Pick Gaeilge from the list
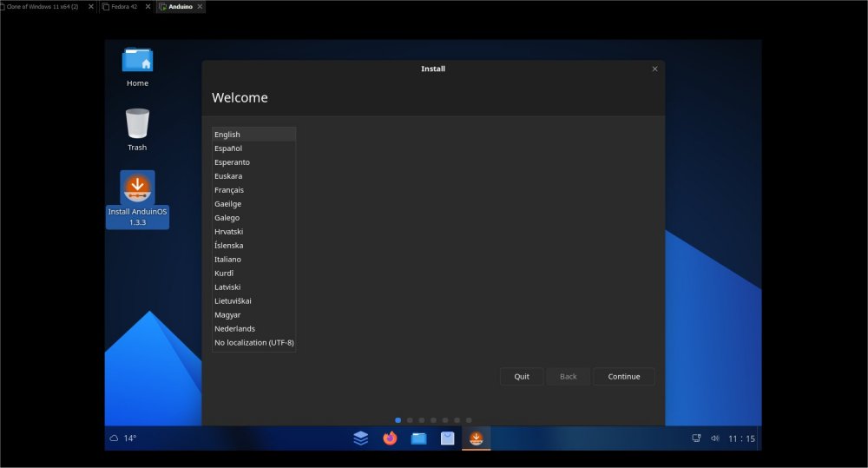The image size is (868, 468). (x=253, y=204)
